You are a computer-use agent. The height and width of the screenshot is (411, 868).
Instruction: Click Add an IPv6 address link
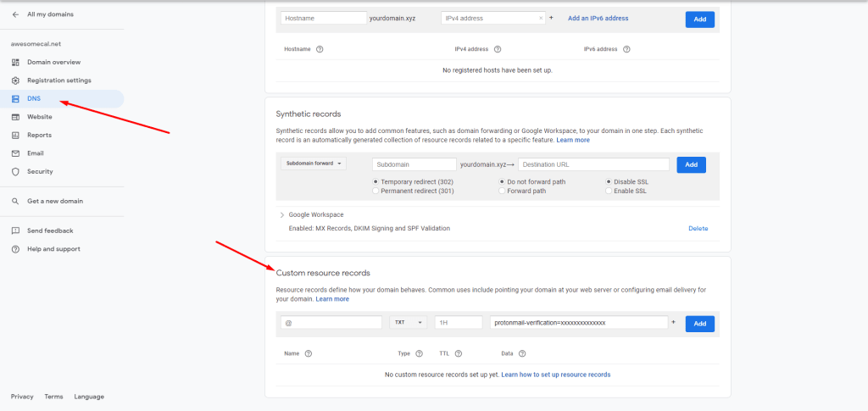click(x=598, y=19)
